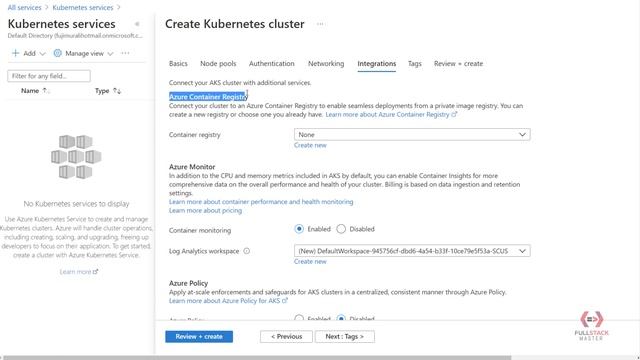Open Learn more about Azure Policy for AKS
This screenshot has width=640, height=360.
229,301
